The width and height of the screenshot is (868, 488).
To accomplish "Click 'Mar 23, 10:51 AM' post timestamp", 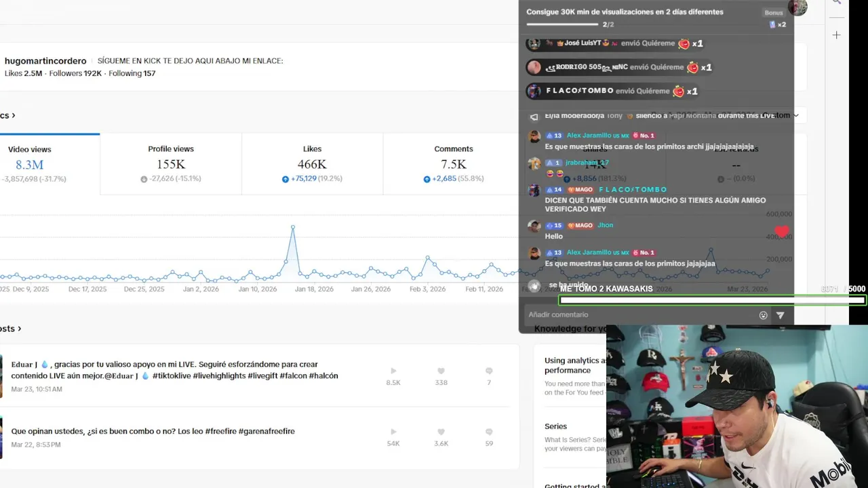I will pos(37,389).
